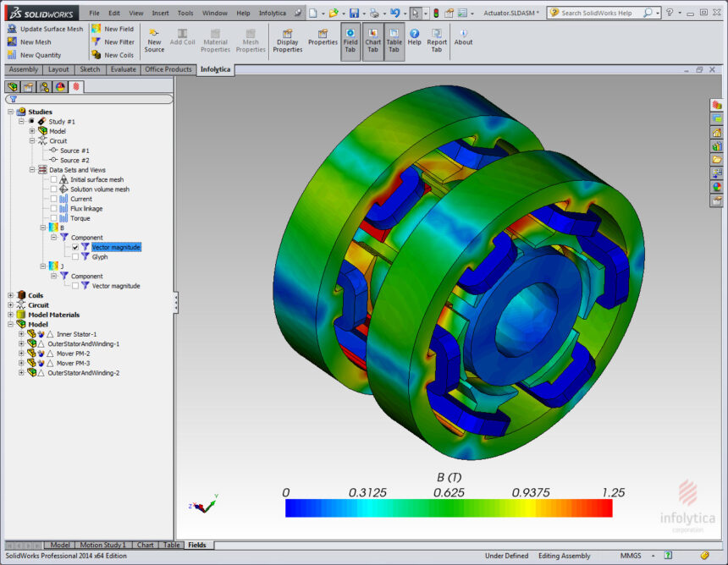
Task: Select Inner Stator-1 in model tree
Action: tap(76, 334)
